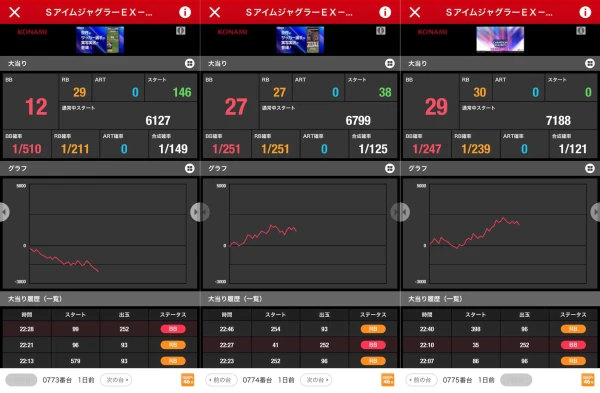Image resolution: width=600 pixels, height=393 pixels.
Task: Open info icon for machine 0773
Action: coord(185,12)
